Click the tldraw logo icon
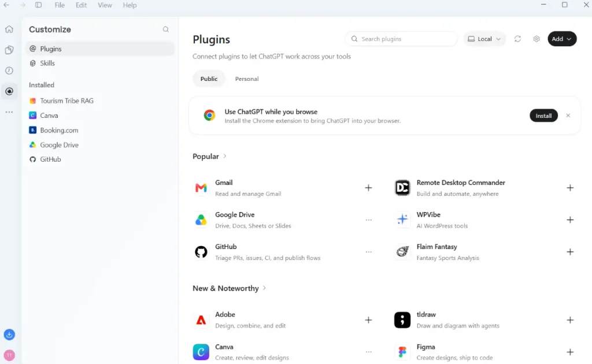 (x=402, y=320)
